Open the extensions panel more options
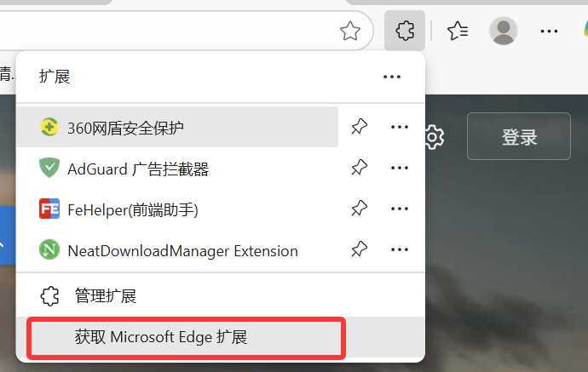This screenshot has width=588, height=372. pyautogui.click(x=392, y=77)
